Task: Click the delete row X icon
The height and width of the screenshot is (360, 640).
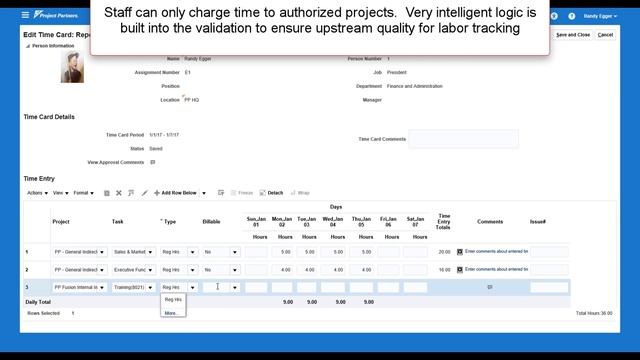Action: [119, 193]
